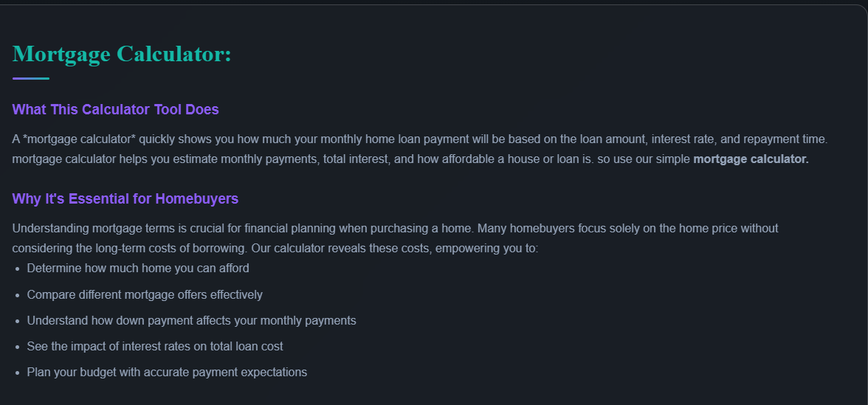The image size is (868, 405).
Task: Click the phrase 'empowering you to:'
Action: pos(487,249)
